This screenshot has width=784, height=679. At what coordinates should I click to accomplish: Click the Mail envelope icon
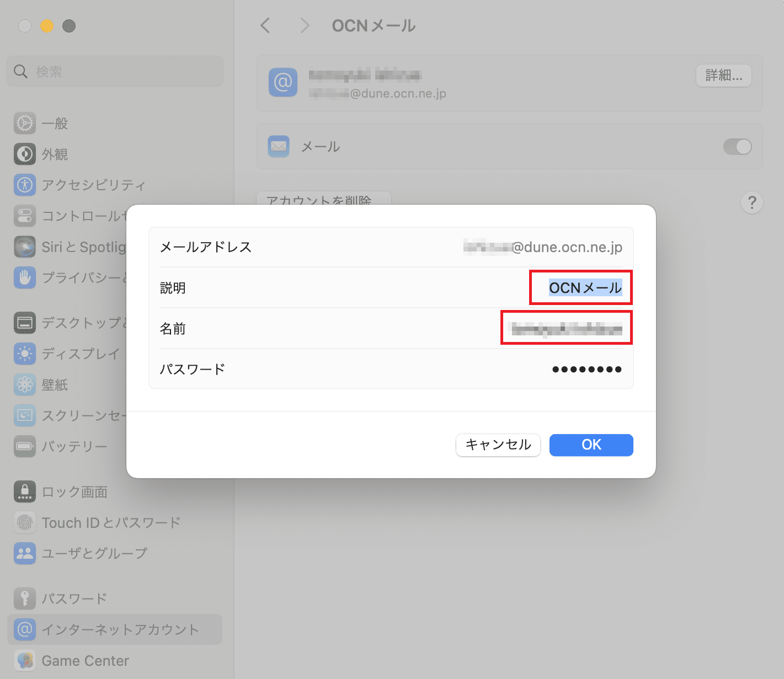click(279, 147)
